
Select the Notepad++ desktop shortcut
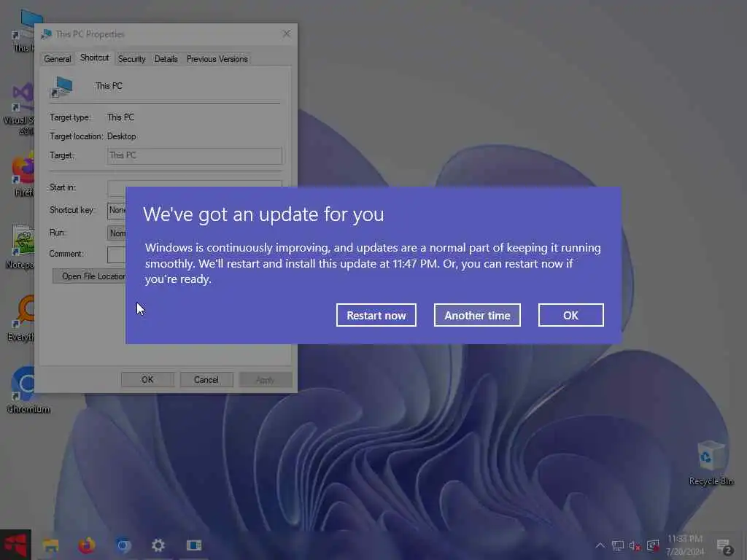pos(20,246)
